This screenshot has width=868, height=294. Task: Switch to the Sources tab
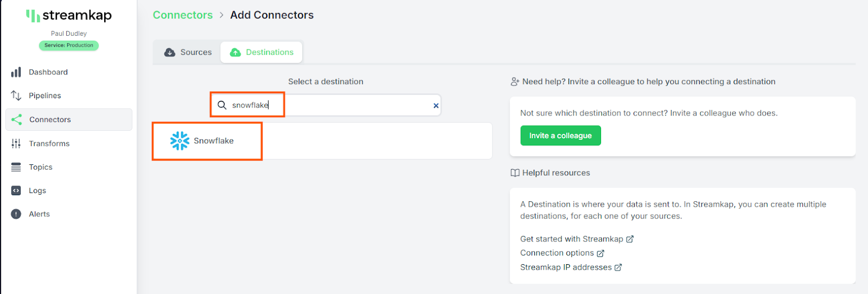coord(188,52)
